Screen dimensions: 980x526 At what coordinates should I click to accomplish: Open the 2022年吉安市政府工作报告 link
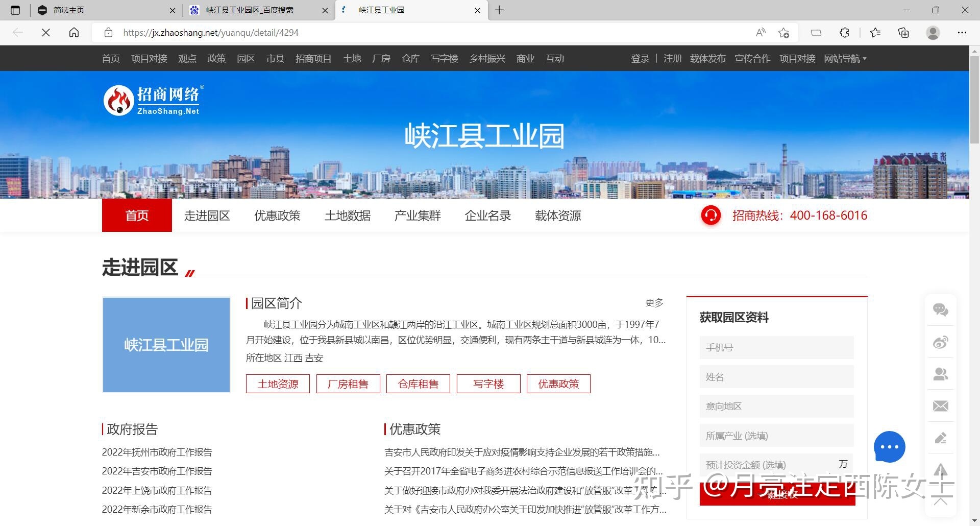coord(157,471)
